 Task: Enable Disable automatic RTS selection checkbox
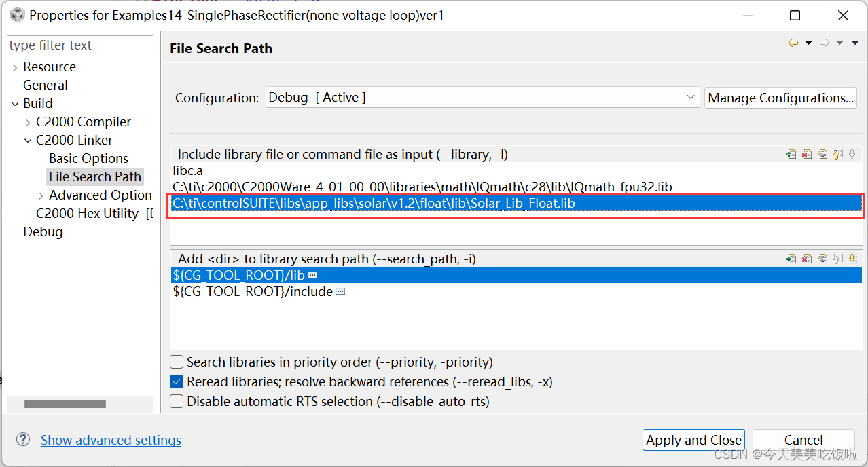(177, 401)
